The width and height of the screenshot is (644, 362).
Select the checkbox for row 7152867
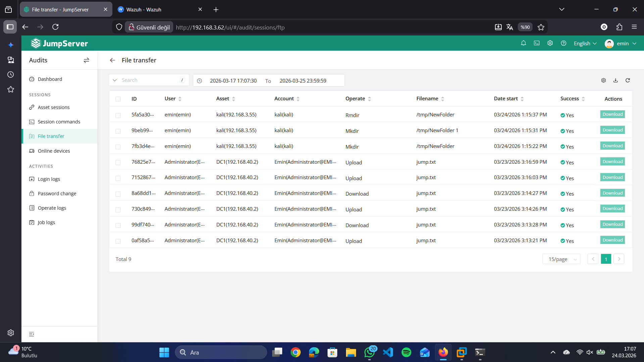[x=118, y=178]
